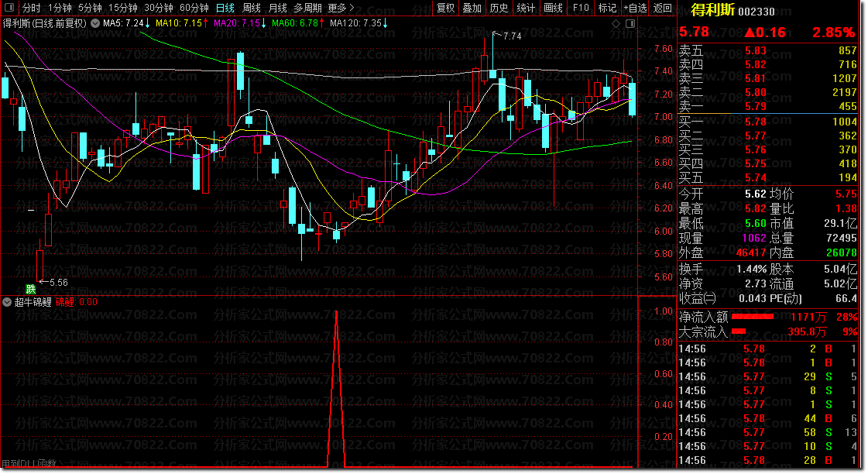This screenshot has width=868, height=474.
Task: Click the 买五 price 5.74
Action: (x=756, y=178)
